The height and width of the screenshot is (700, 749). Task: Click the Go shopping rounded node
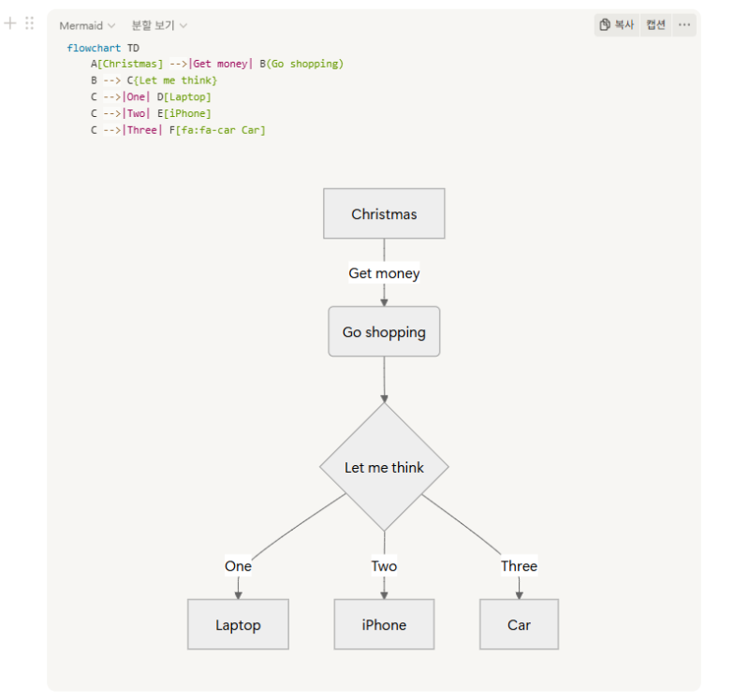[x=384, y=332]
